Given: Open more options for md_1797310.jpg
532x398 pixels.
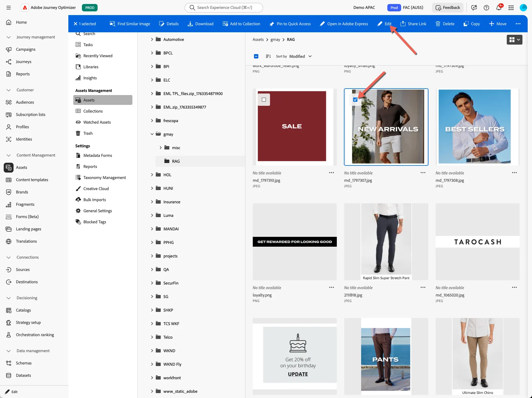Looking at the screenshot, I should [x=332, y=173].
